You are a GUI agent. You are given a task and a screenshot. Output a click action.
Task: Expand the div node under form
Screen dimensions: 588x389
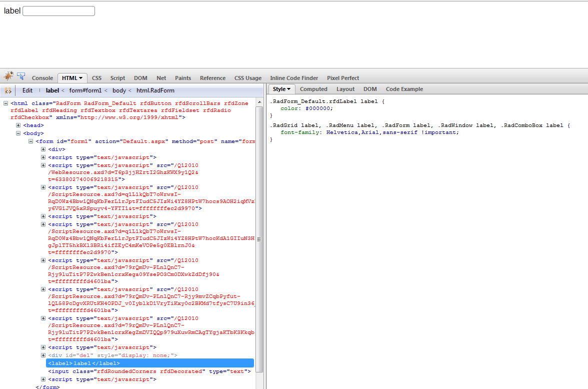tap(43, 149)
